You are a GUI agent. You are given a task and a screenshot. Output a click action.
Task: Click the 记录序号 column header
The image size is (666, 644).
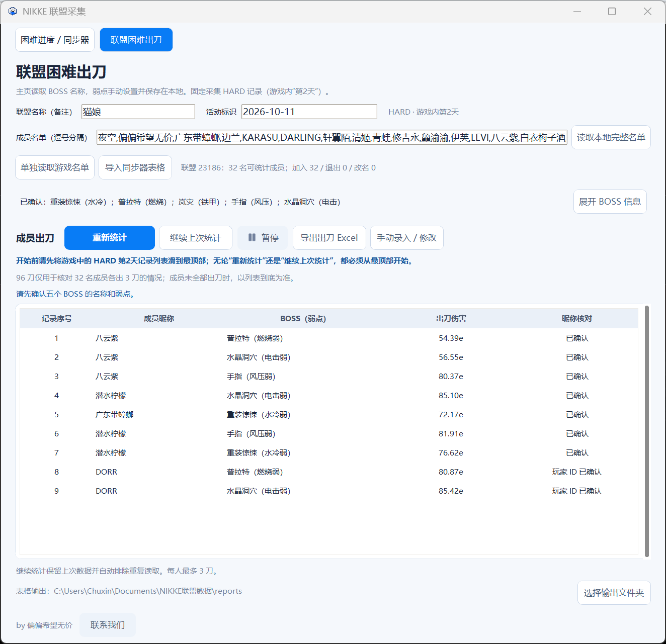click(56, 319)
